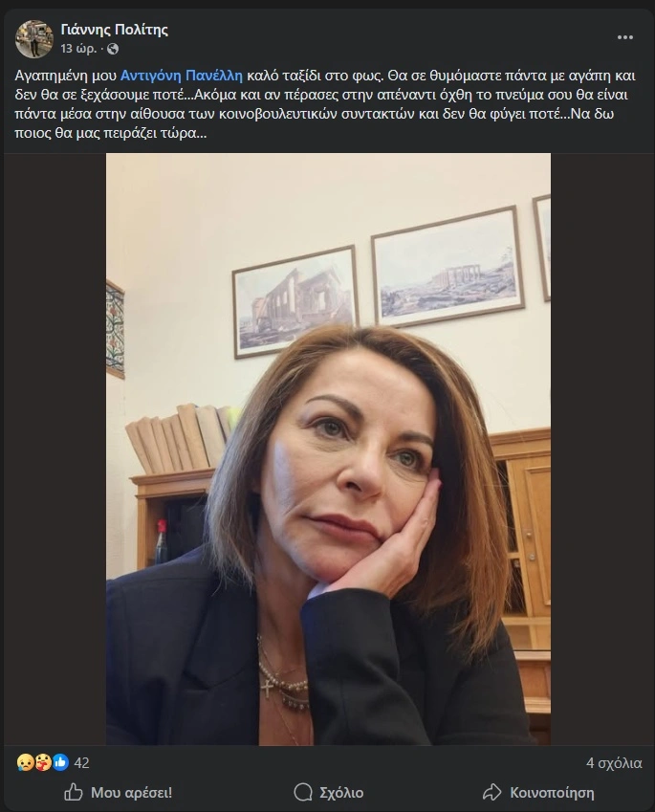The width and height of the screenshot is (655, 812).
Task: Click the thumbs-up icon beside Μου αρέσει
Action: [73, 792]
